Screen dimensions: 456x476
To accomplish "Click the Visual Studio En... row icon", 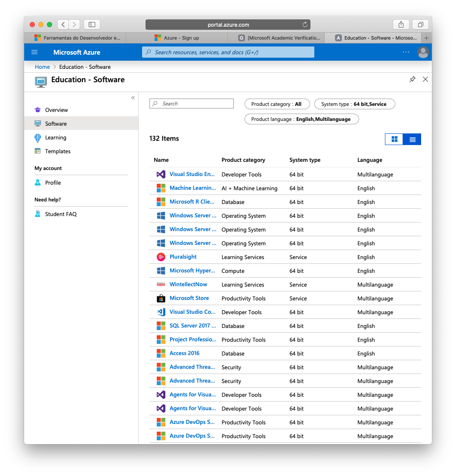I will [x=161, y=174].
